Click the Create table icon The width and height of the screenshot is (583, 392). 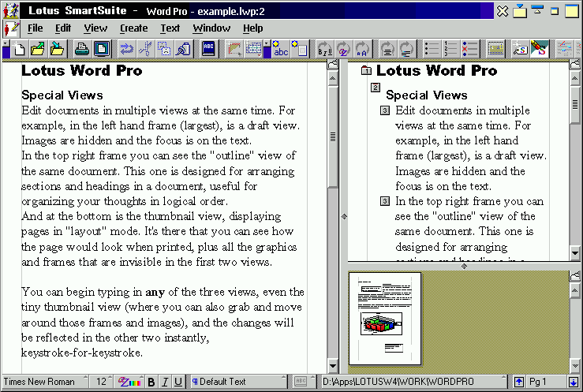253,49
